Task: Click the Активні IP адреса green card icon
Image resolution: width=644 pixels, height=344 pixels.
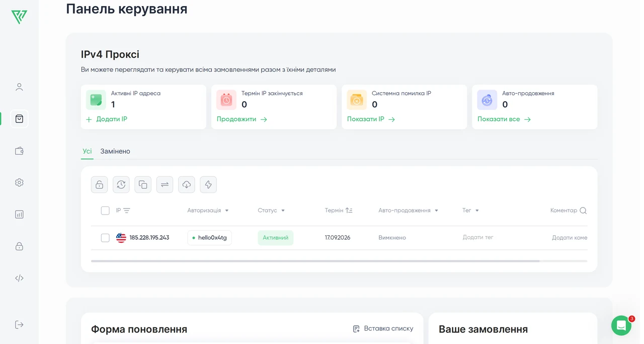Action: (x=96, y=100)
